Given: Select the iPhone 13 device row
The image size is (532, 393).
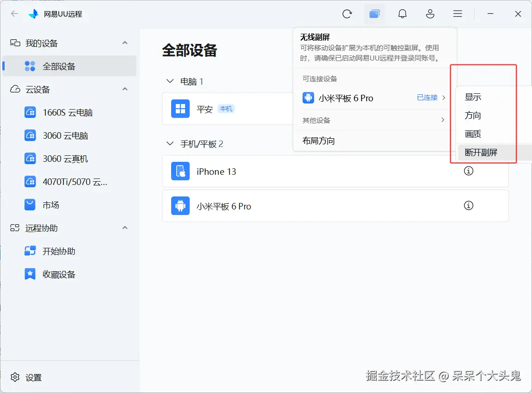Looking at the screenshot, I should [x=335, y=171].
